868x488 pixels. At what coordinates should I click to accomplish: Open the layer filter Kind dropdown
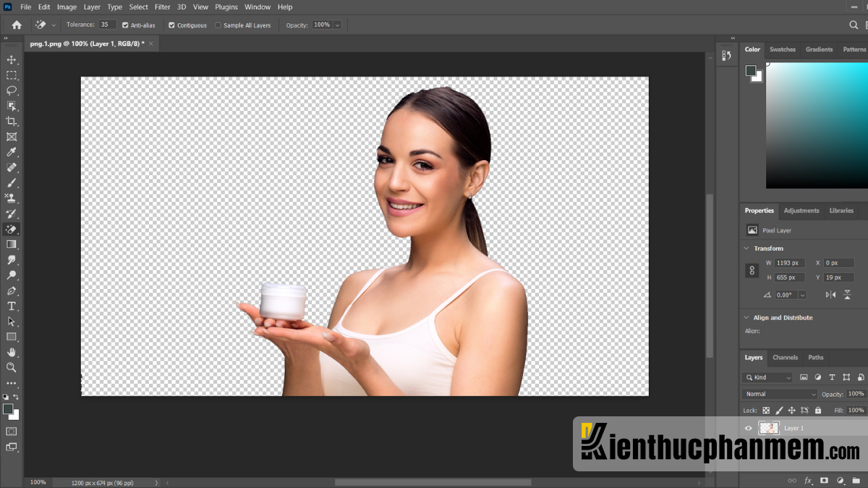pos(767,377)
